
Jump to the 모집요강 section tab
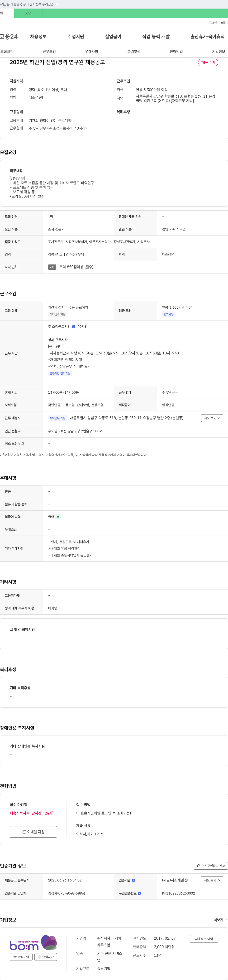point(7,52)
